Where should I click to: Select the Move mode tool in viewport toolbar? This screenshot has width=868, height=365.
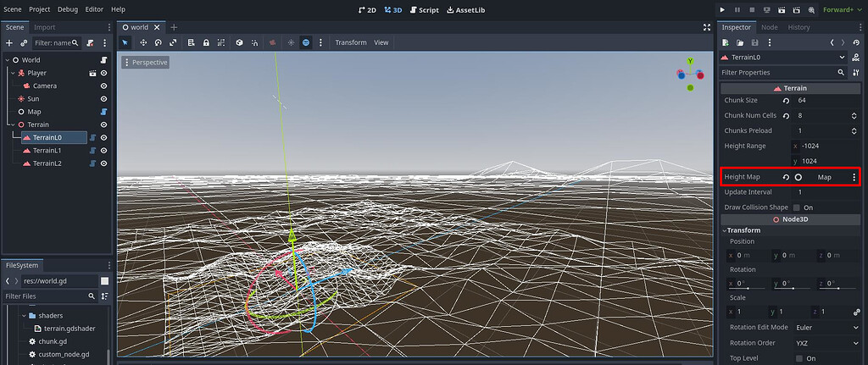(142, 42)
